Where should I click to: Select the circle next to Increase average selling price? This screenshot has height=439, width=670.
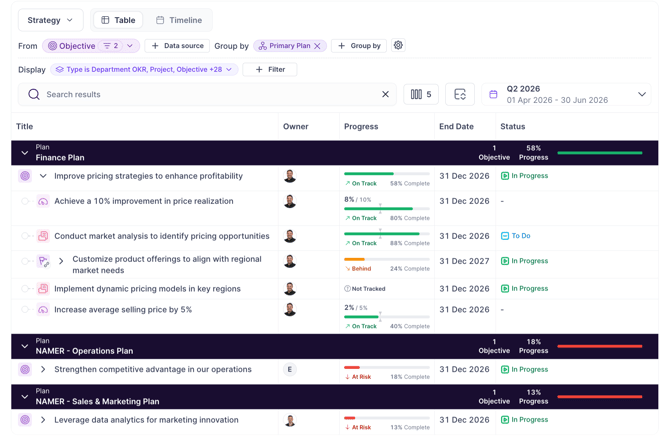coord(25,309)
